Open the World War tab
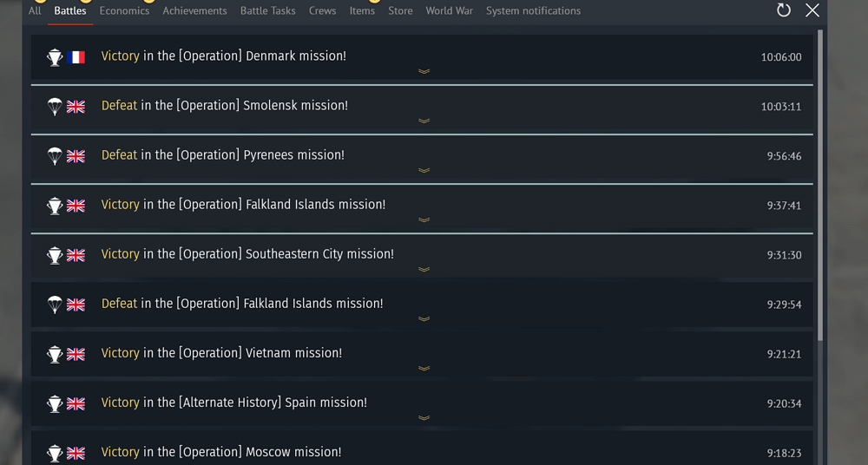 tap(449, 10)
